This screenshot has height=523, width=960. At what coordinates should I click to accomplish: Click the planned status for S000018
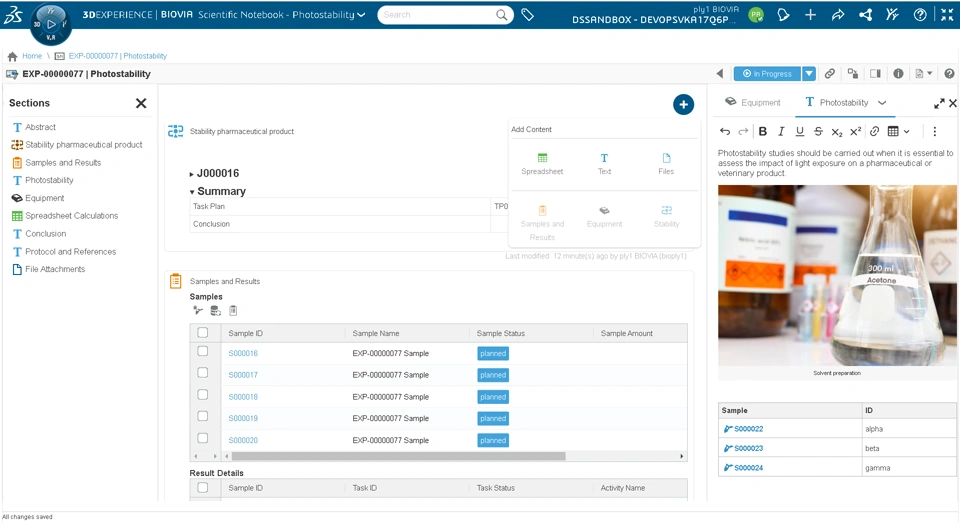click(x=493, y=397)
